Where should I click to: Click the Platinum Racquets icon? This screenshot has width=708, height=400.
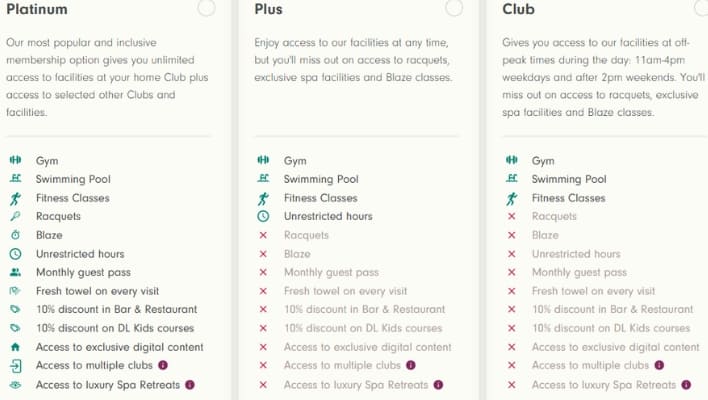click(15, 217)
